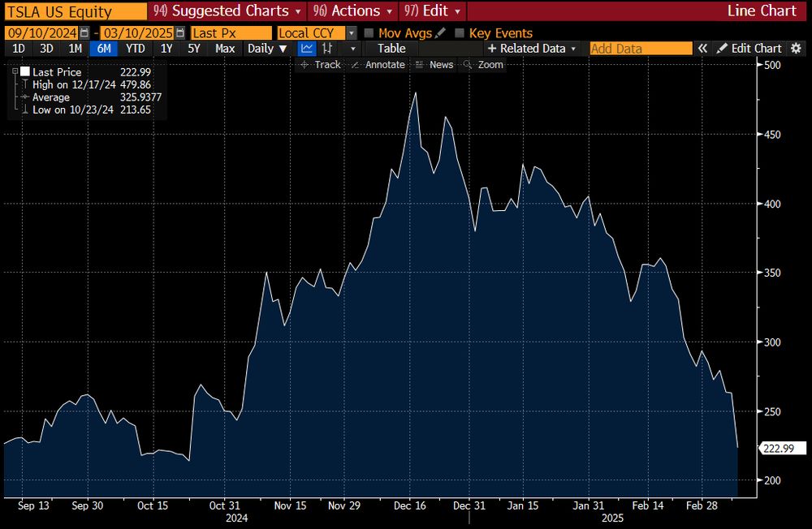This screenshot has height=529, width=812.
Task: Click the Line Chart title label
Action: (762, 11)
